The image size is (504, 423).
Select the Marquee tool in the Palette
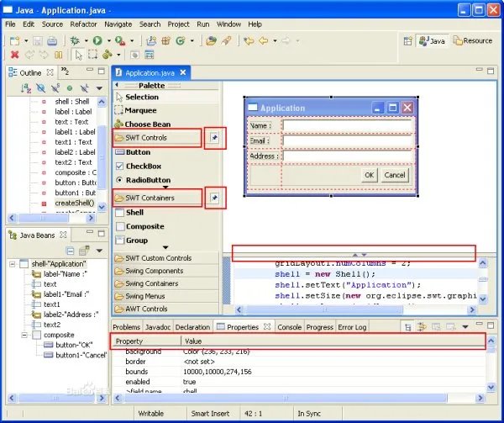click(x=141, y=110)
